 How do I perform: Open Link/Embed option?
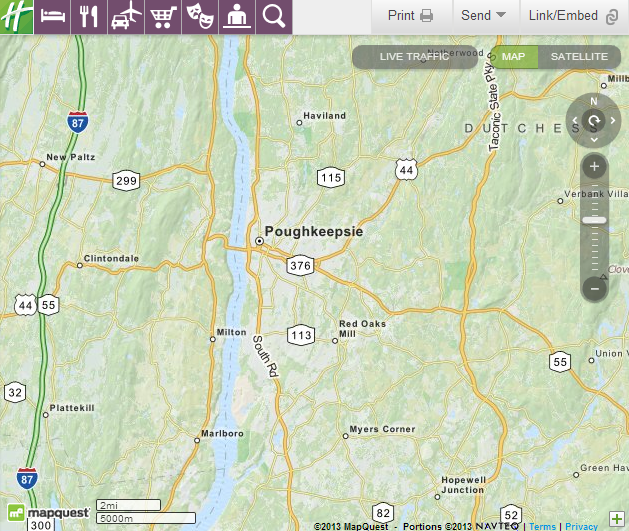(x=574, y=16)
